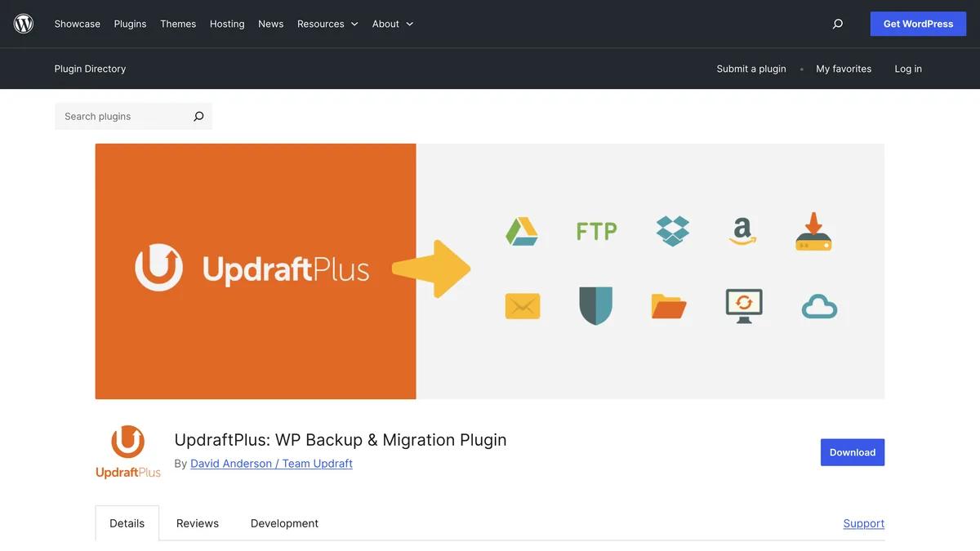
Task: Click the shield icon in banner
Action: (x=595, y=306)
